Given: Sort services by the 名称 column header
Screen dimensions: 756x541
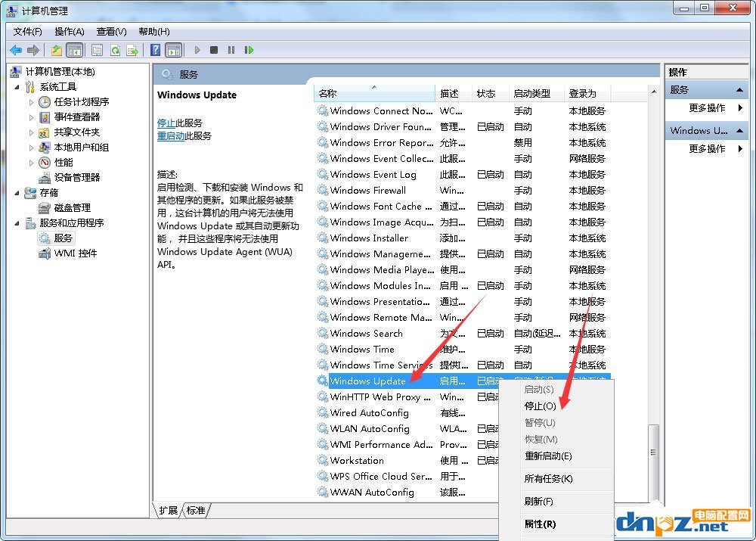Looking at the screenshot, I should coord(375,93).
